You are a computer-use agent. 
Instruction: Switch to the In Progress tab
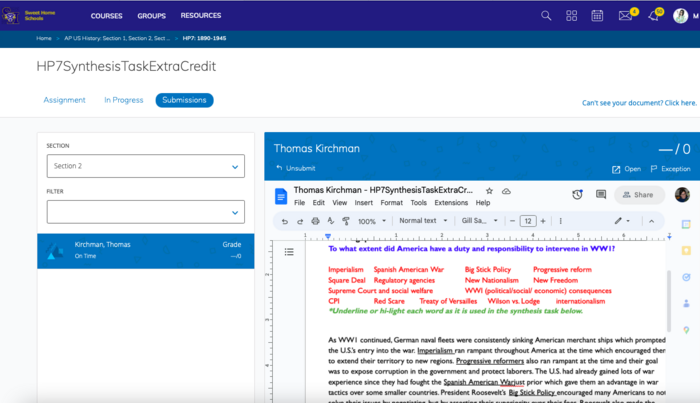tap(122, 100)
